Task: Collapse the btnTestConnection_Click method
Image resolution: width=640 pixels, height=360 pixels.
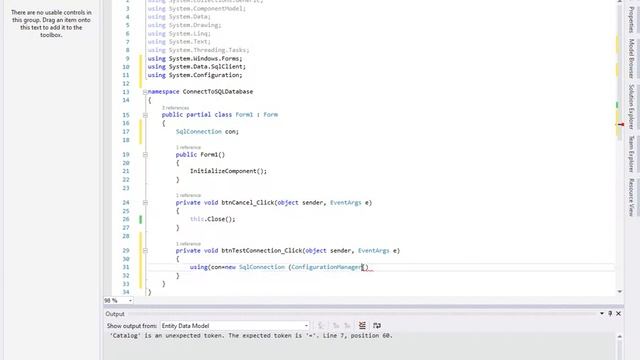Action: [145, 251]
